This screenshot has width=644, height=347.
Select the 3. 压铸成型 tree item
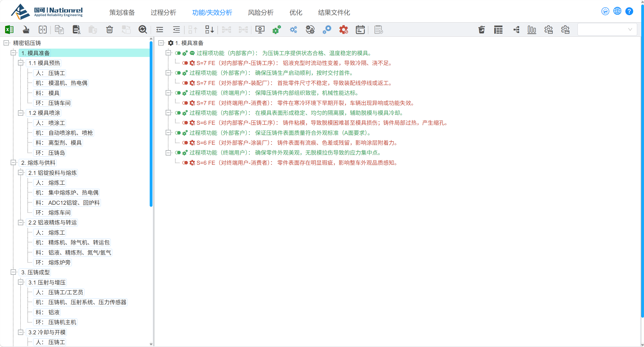pos(35,272)
